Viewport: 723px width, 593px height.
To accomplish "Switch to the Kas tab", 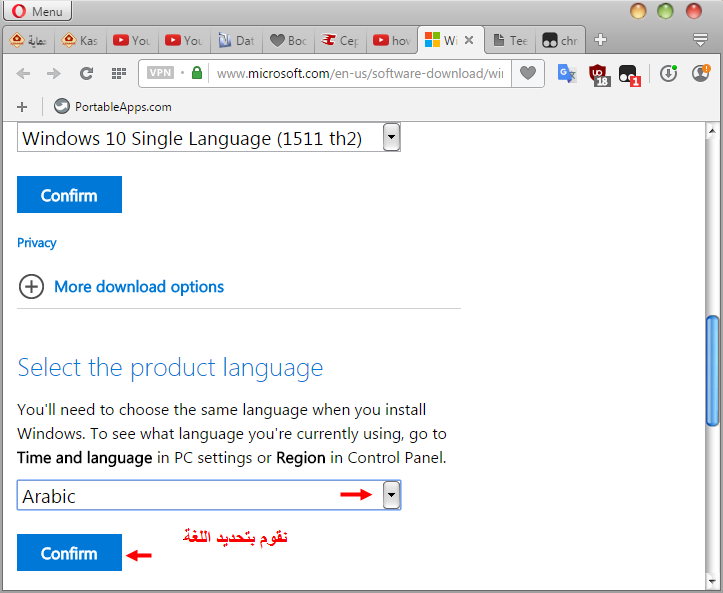I will (80, 41).
